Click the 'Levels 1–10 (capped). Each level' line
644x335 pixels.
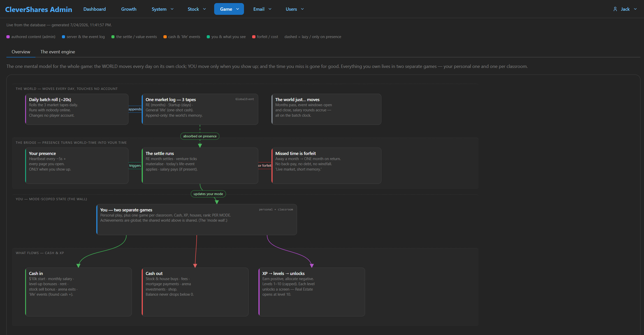tap(288, 284)
